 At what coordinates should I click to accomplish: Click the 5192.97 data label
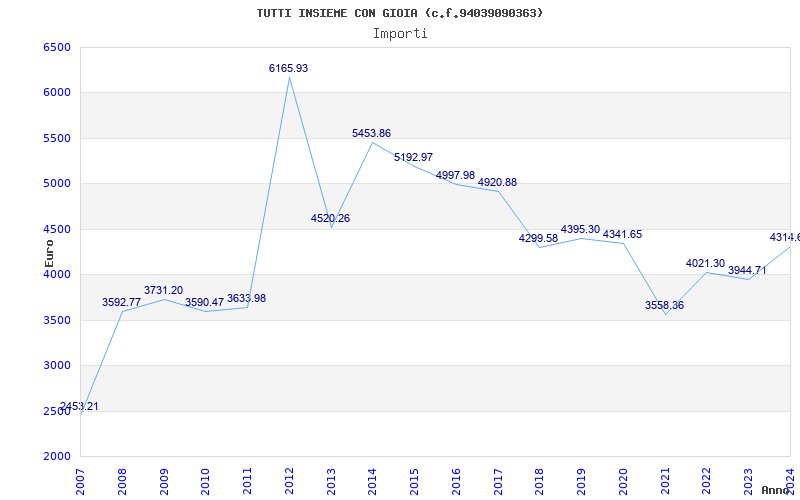tap(413, 157)
